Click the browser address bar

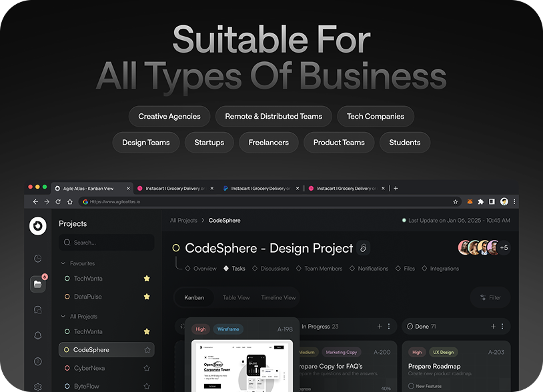(270, 202)
